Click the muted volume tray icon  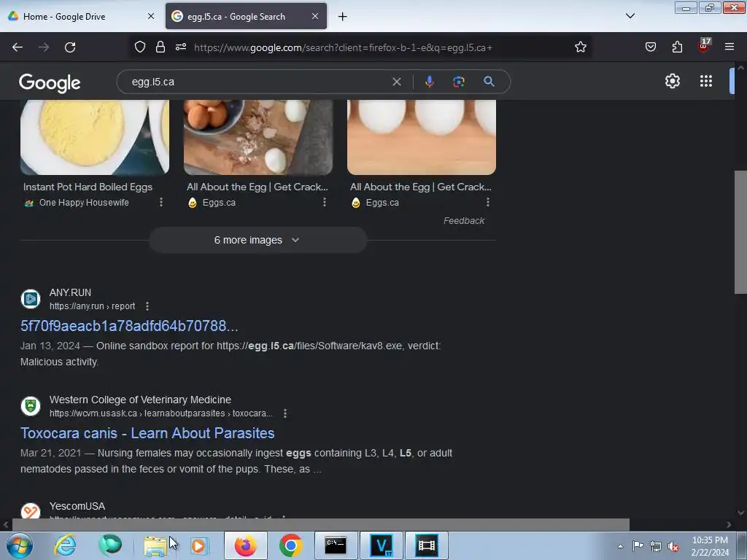673,546
